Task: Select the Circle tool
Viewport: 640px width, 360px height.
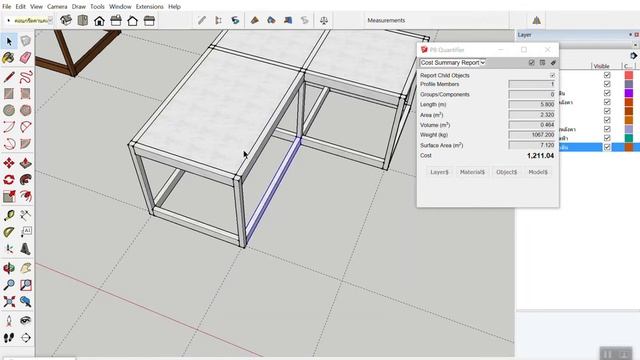Action: tap(9, 110)
